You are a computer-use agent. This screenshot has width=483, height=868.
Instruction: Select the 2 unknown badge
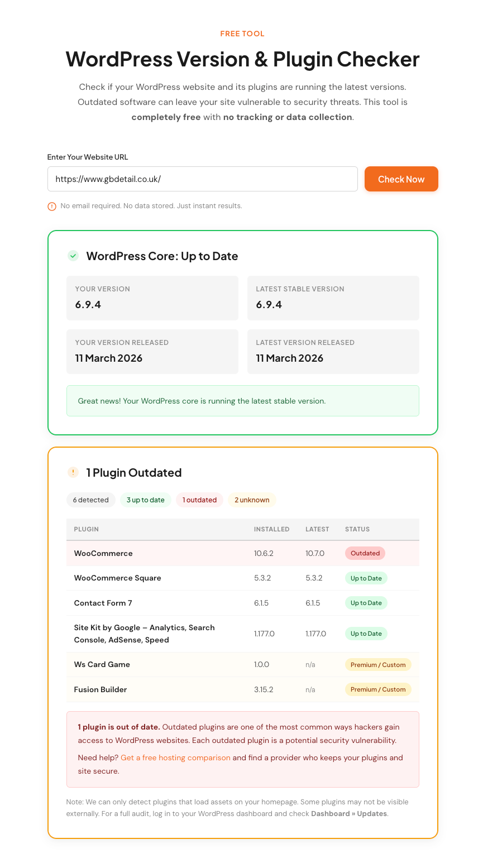(x=252, y=500)
